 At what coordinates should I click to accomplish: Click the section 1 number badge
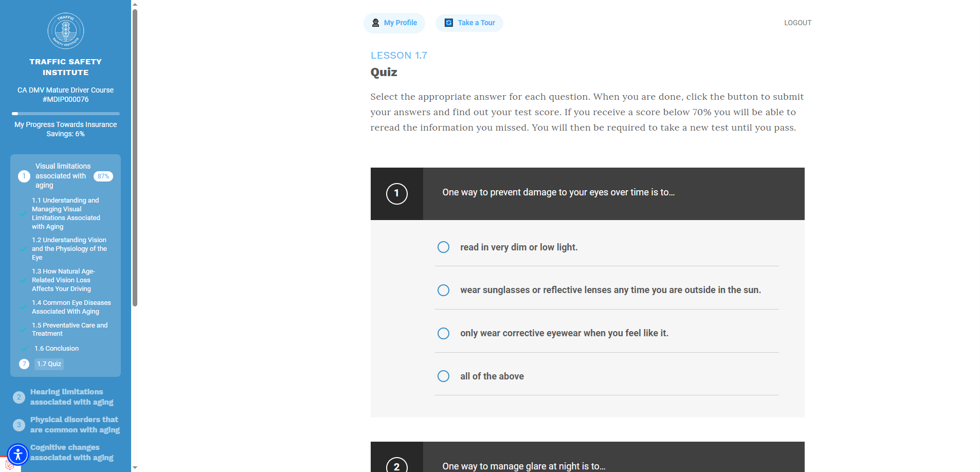[24, 176]
